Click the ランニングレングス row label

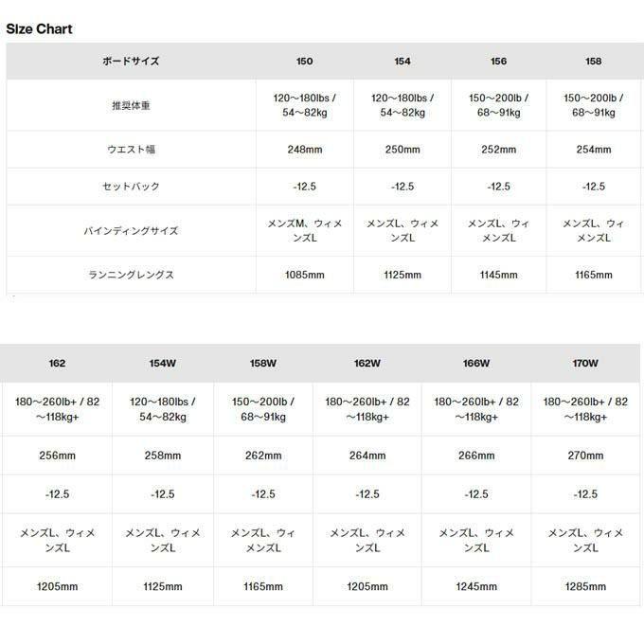[131, 276]
